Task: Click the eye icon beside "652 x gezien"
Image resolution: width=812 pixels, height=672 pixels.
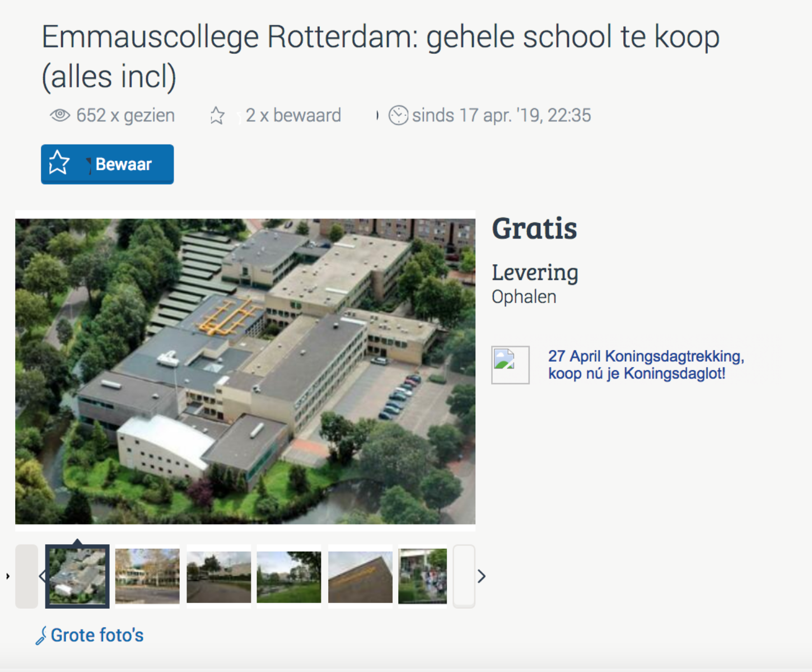Action: 60,115
